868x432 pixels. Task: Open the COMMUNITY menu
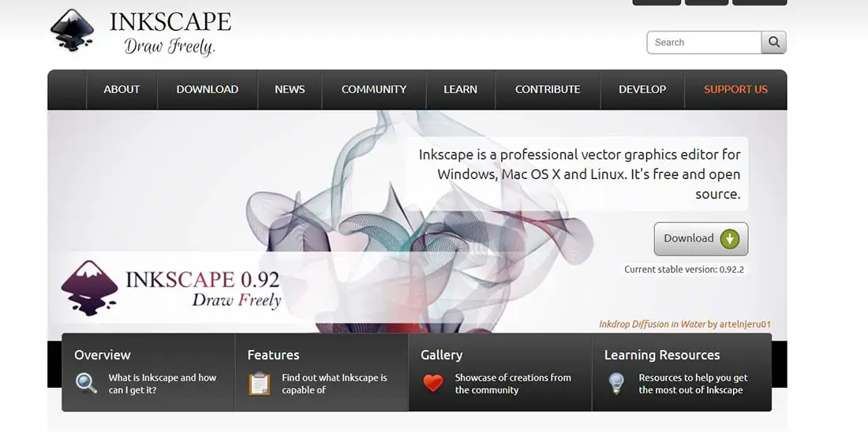pos(374,90)
